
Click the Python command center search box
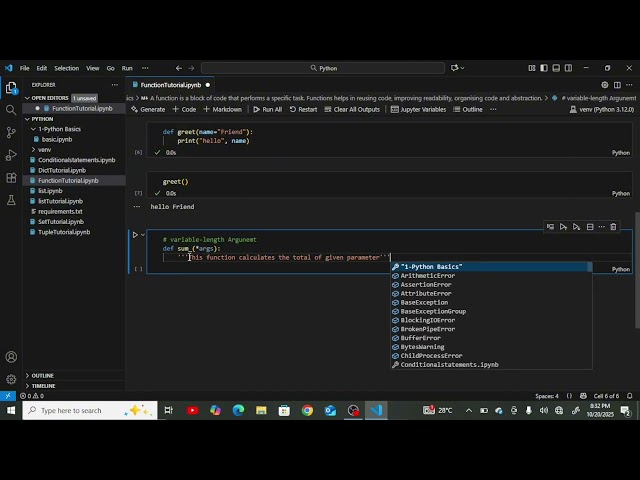pos(323,68)
